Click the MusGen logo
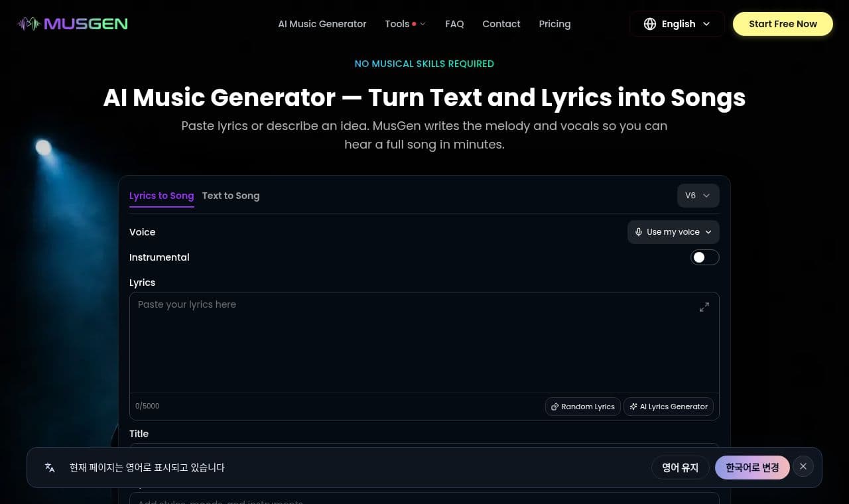Image resolution: width=849 pixels, height=504 pixels. tap(73, 24)
